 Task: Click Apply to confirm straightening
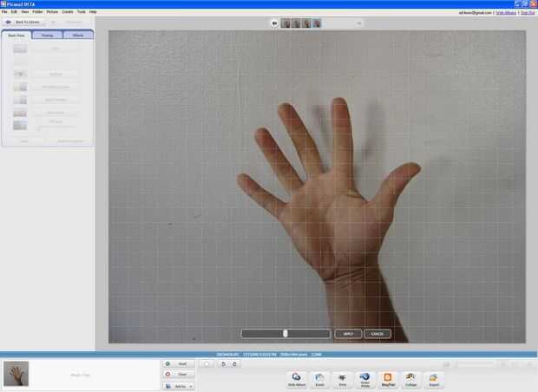[x=348, y=334]
